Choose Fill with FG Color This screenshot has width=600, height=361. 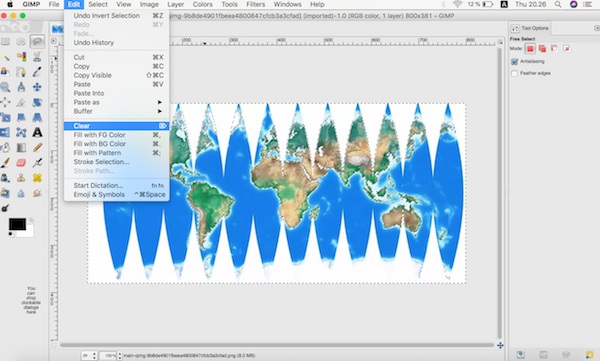coord(116,135)
